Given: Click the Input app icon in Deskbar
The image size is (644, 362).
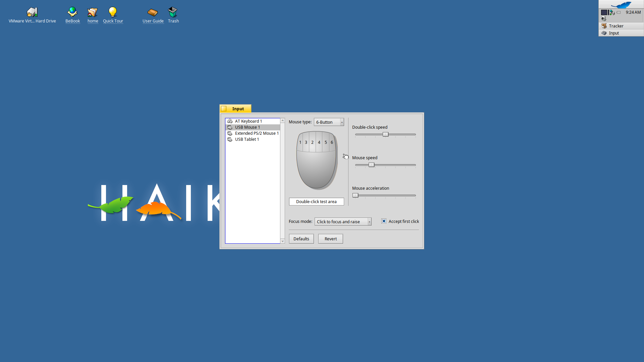Looking at the screenshot, I should [604, 33].
